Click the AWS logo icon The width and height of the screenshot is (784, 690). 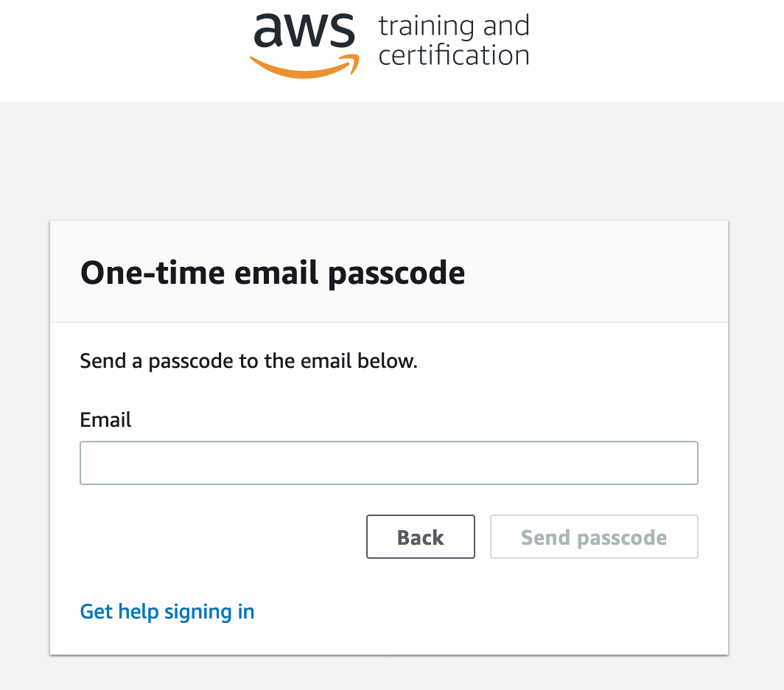tap(304, 45)
